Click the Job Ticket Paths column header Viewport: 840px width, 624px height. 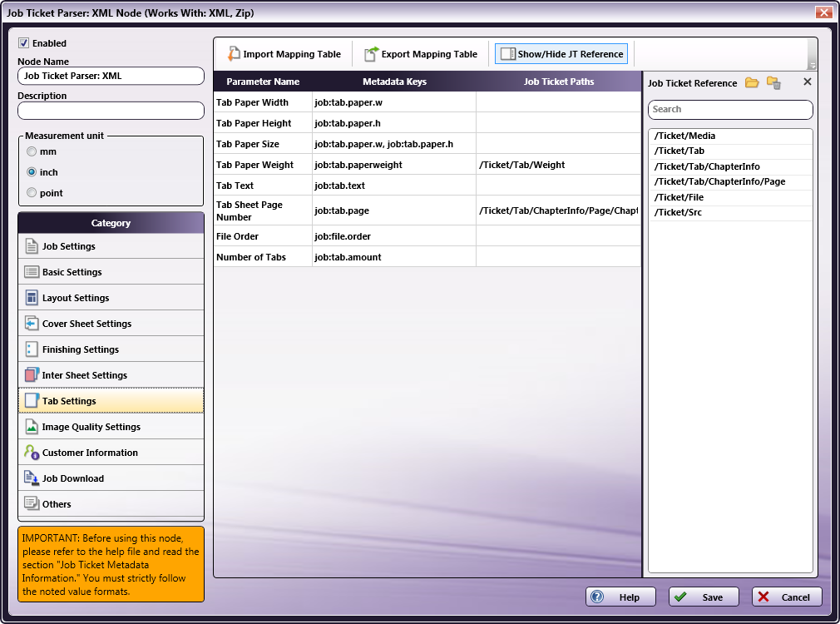tap(559, 82)
